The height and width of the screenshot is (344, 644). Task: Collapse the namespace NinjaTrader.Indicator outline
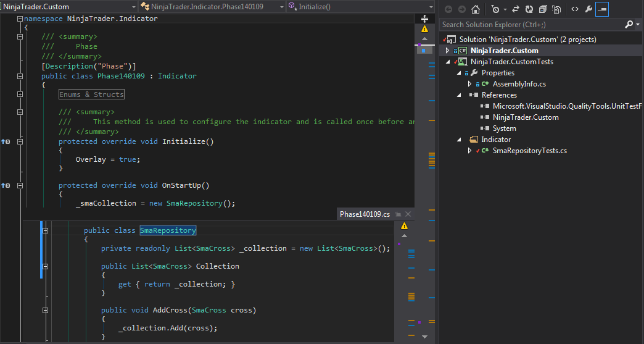click(x=20, y=19)
